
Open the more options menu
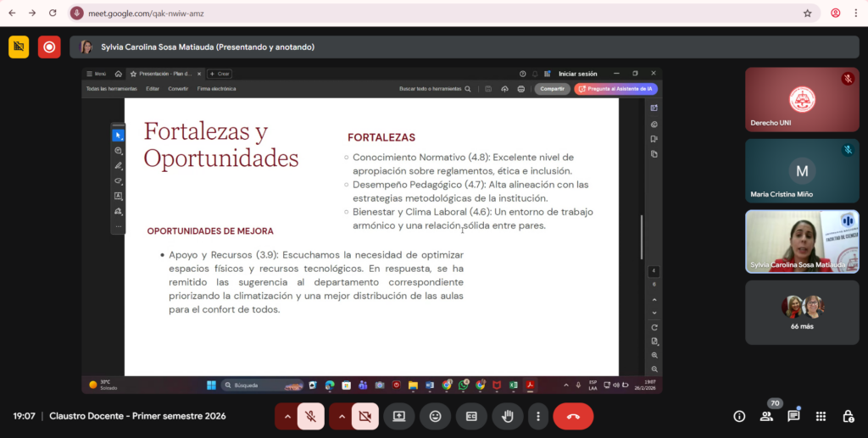[537, 416]
